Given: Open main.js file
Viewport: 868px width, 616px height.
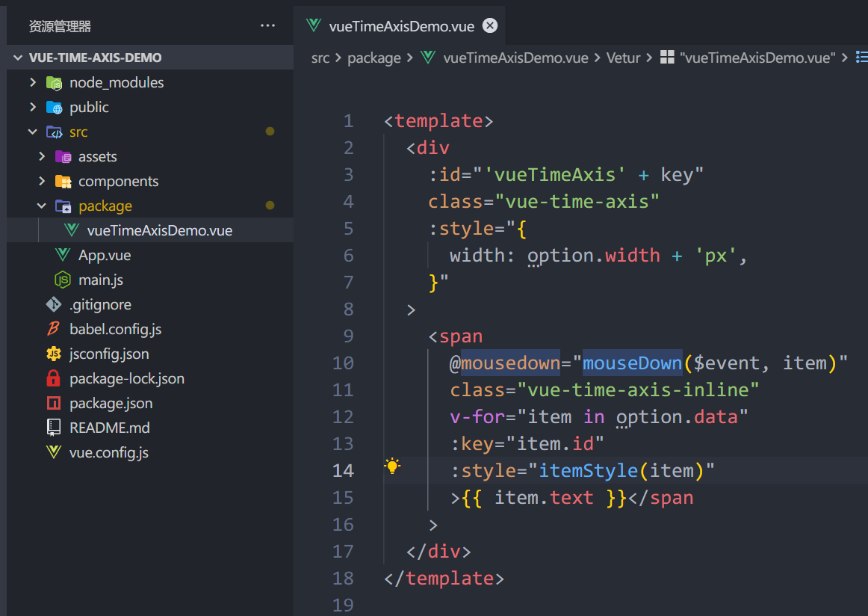Looking at the screenshot, I should coord(150,280).
